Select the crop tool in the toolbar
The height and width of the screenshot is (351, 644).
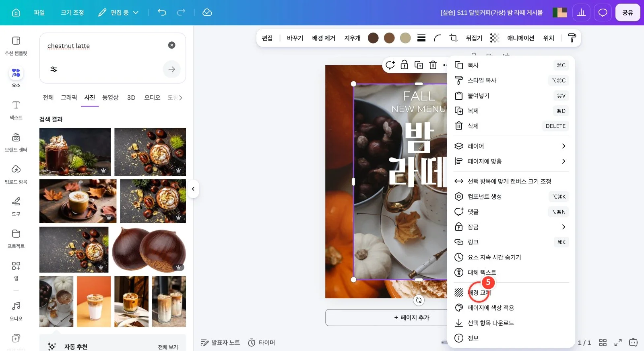[x=454, y=38]
